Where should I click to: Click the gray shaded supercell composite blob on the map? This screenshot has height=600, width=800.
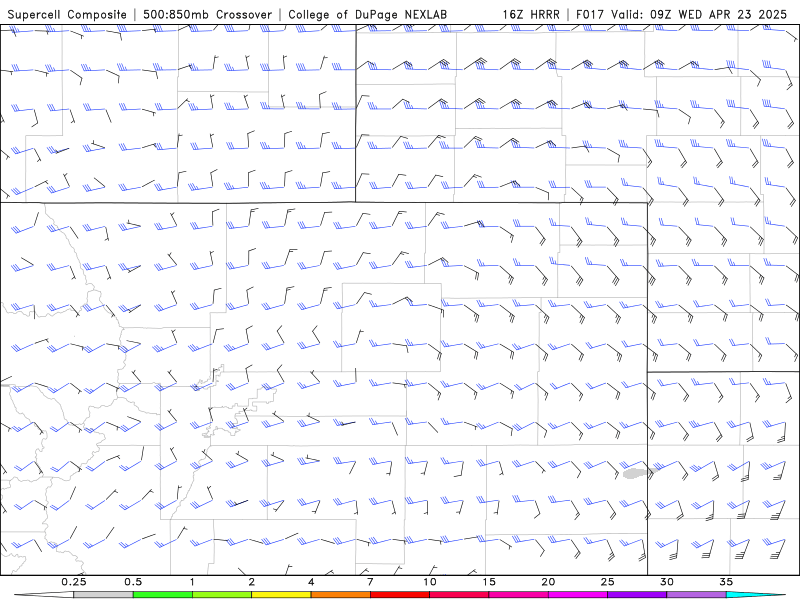[x=638, y=474]
